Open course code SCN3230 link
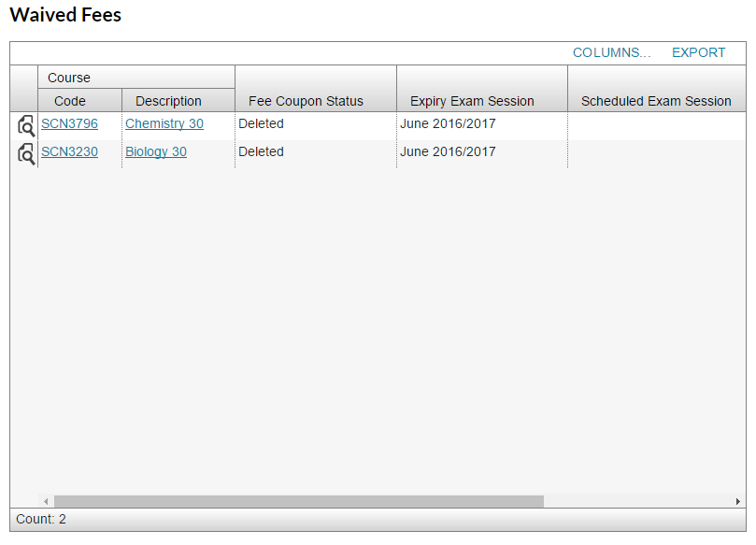 [69, 151]
